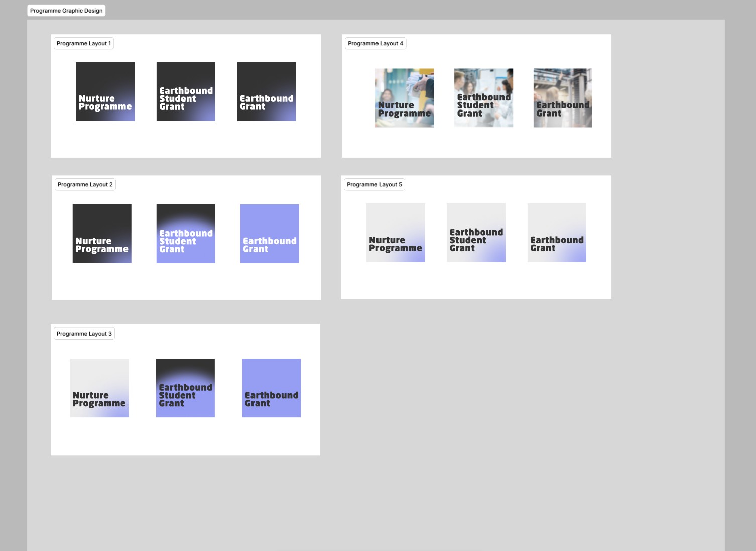Select Earthbound Grant tile in Layout 1
Screen dimensions: 756x551
pyautogui.click(x=266, y=91)
